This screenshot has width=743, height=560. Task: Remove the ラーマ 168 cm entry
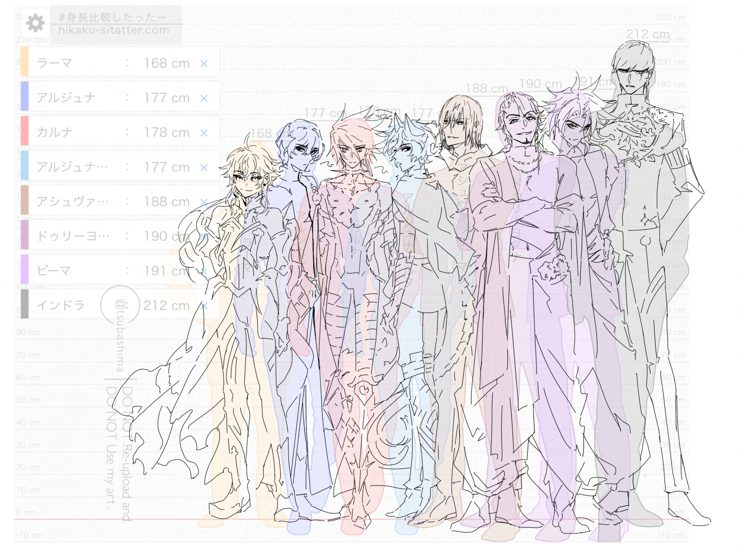(204, 64)
